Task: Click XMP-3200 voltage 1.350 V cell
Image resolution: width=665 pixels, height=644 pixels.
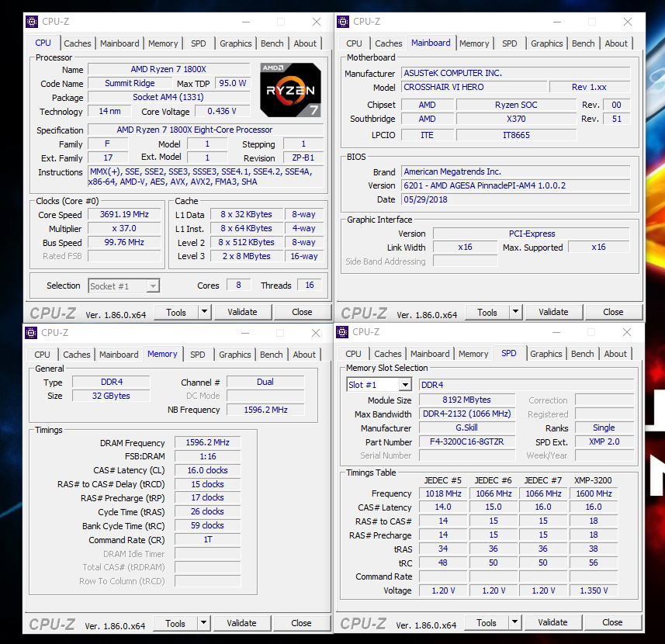Action: (x=594, y=590)
